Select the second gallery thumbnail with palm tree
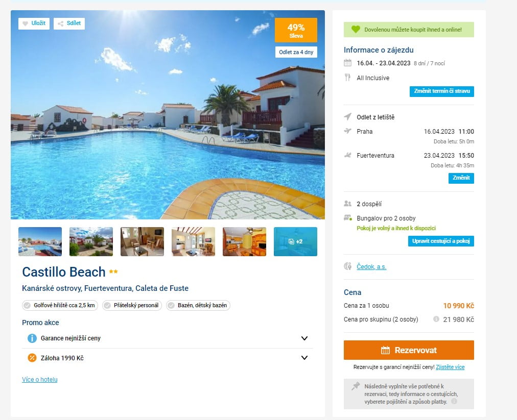The image size is (517, 420). click(x=91, y=241)
